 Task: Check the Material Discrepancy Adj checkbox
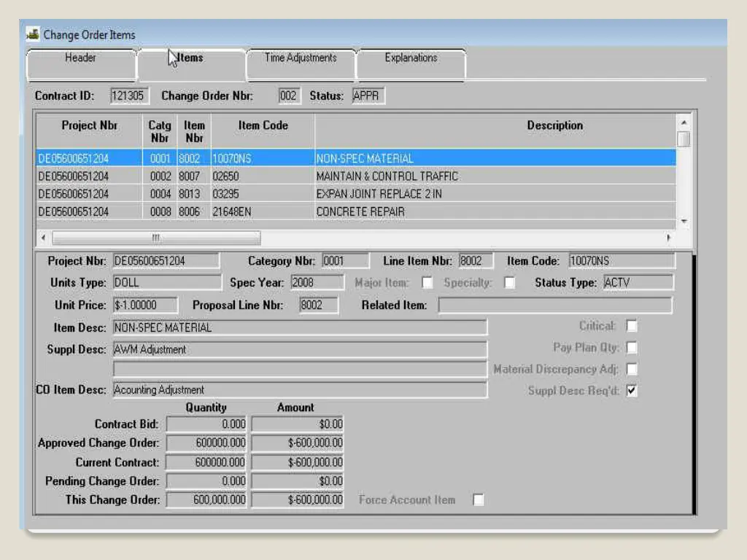pos(632,369)
